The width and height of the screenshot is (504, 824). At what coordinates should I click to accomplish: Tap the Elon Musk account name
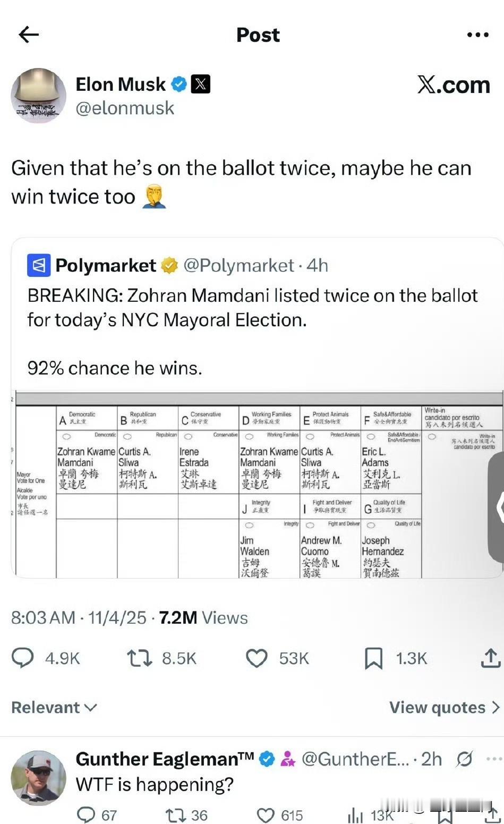pos(121,84)
